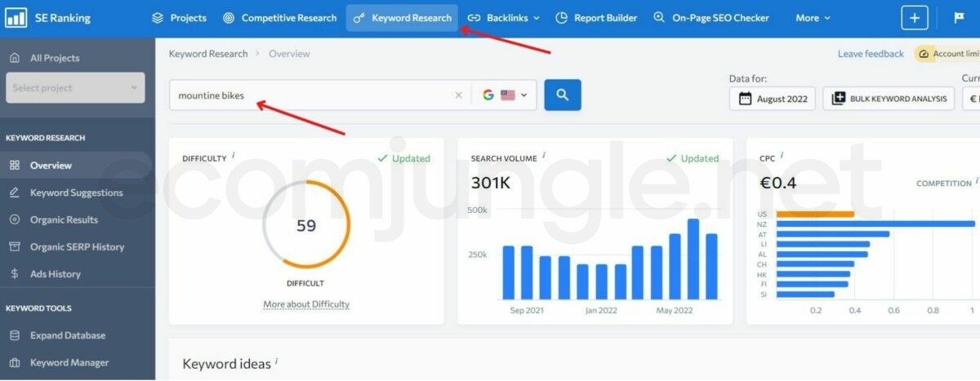980x381 pixels.
Task: Click the SE Ranking logo
Action: tap(49, 18)
